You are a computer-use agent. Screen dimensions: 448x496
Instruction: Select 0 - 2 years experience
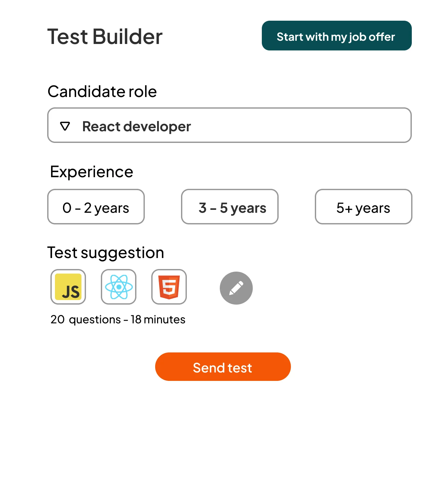point(96,207)
